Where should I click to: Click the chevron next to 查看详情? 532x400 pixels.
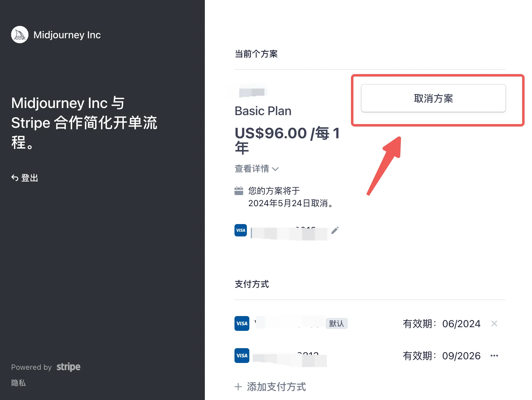click(x=275, y=169)
